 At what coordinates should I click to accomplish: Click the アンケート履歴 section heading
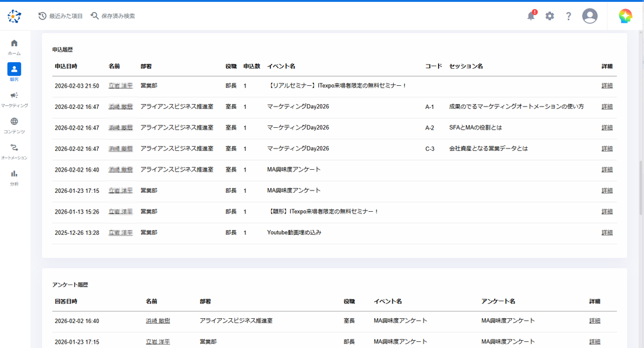(x=70, y=285)
